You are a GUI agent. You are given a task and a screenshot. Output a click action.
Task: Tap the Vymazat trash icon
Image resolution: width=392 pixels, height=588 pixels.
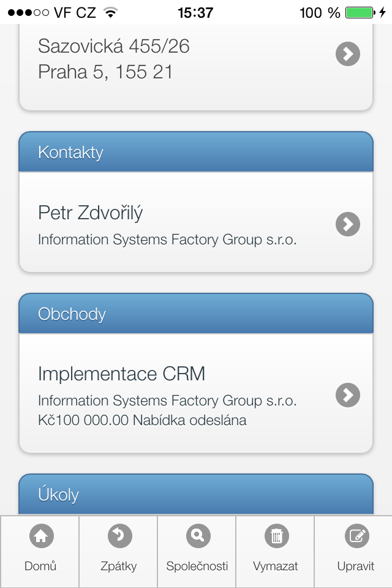(x=276, y=536)
